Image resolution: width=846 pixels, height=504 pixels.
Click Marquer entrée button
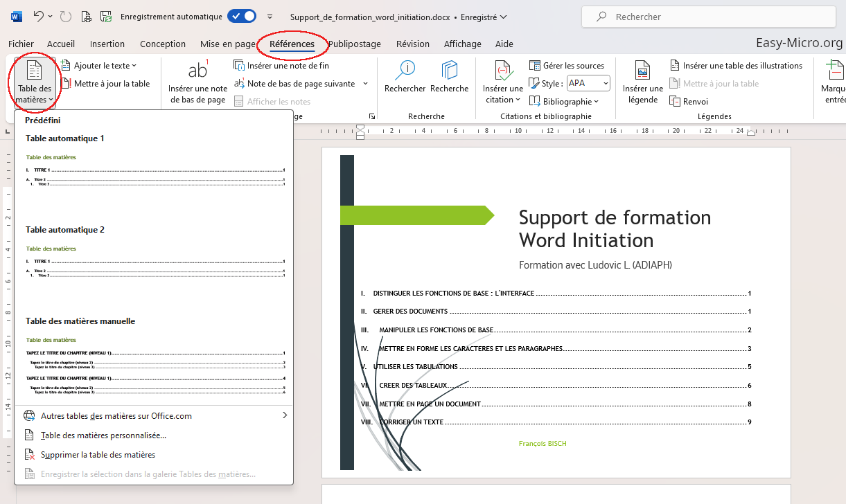click(833, 82)
